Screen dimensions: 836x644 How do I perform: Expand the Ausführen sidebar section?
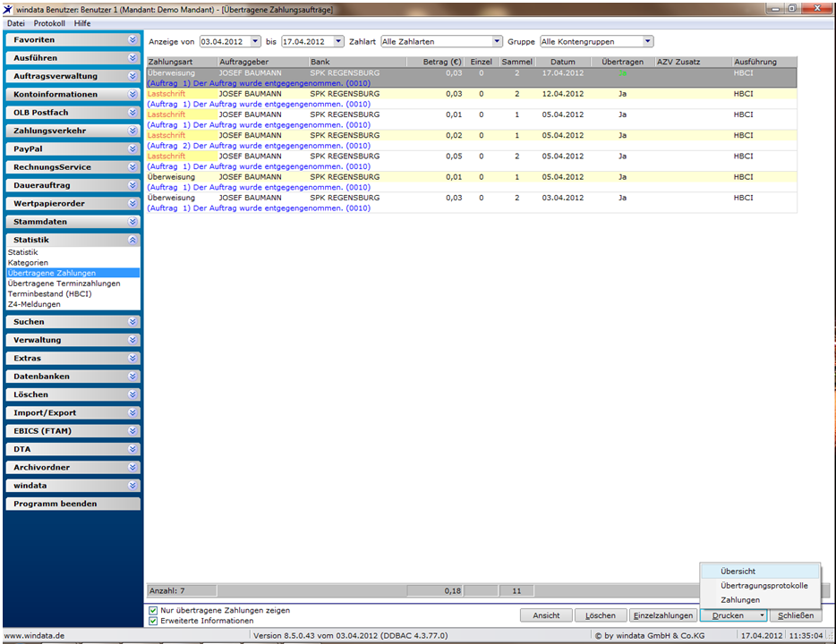click(73, 58)
